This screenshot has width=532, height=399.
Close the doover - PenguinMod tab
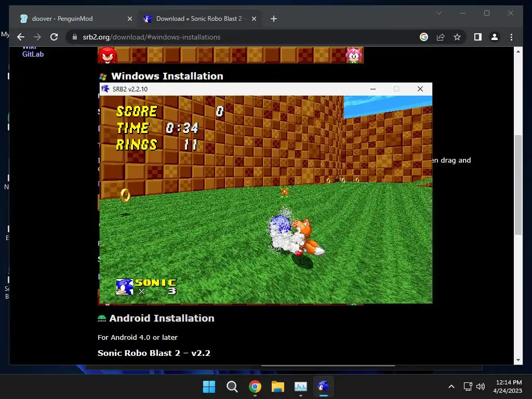point(129,19)
